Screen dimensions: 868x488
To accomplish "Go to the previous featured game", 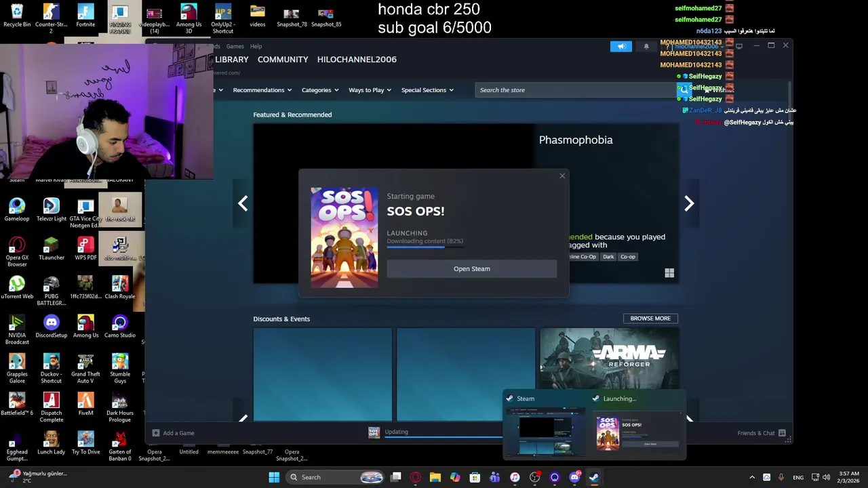I will (243, 203).
